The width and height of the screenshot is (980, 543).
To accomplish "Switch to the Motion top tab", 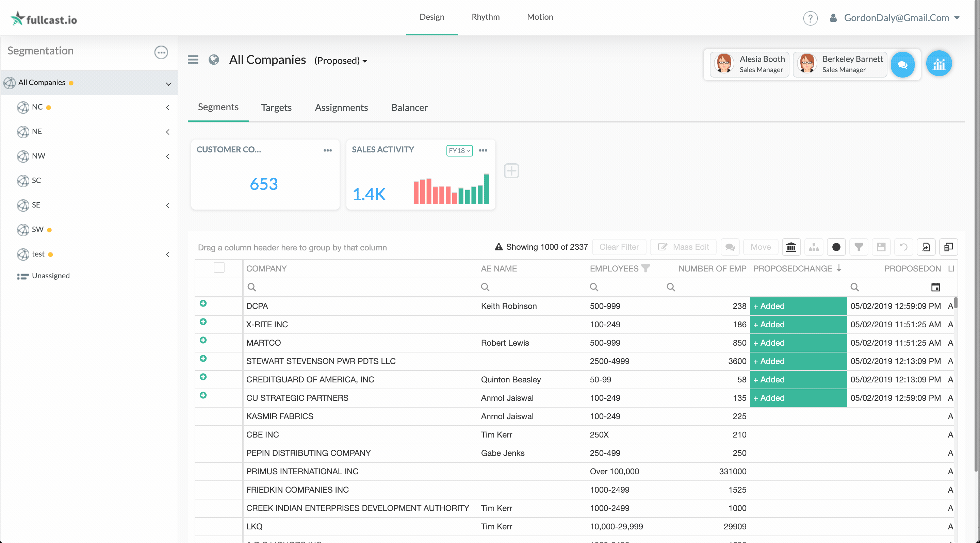I will pos(540,17).
